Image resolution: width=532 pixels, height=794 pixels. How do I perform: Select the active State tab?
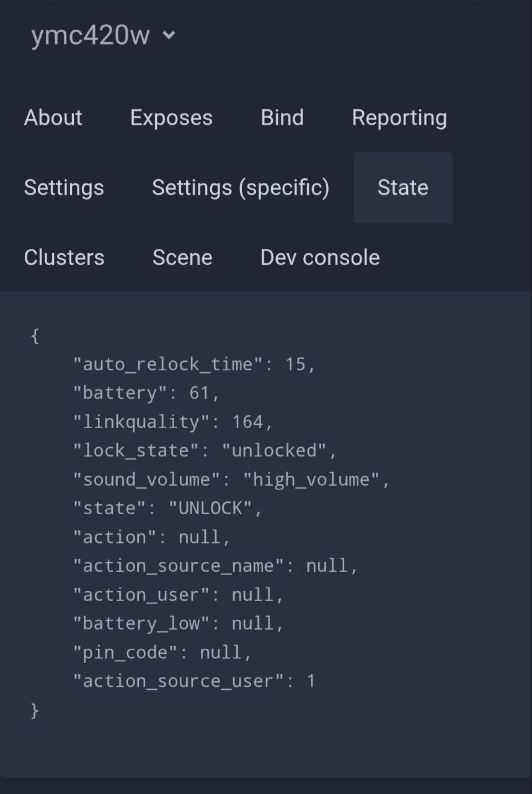(x=403, y=187)
